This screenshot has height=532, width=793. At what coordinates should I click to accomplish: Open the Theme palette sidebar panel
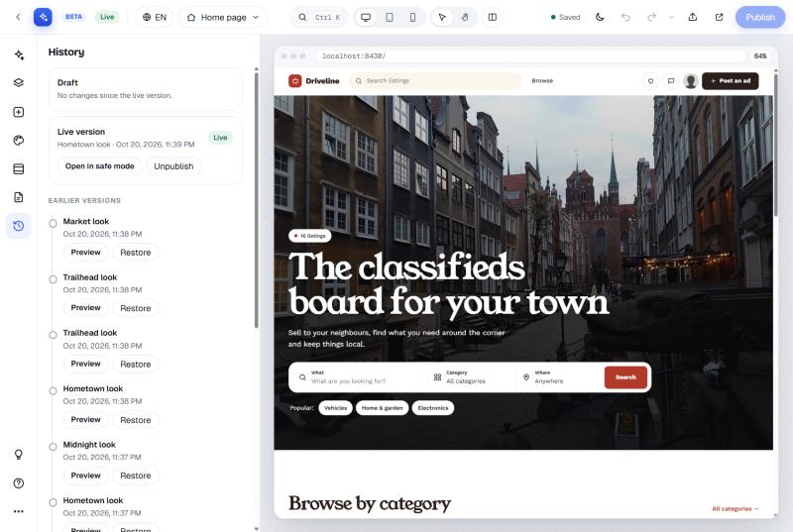(x=19, y=141)
